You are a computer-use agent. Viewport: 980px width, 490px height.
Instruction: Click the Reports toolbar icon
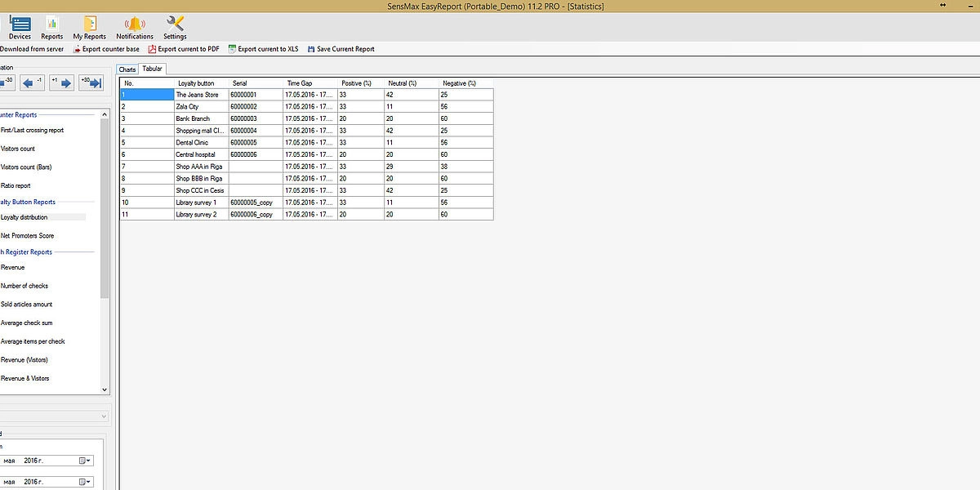52,26
